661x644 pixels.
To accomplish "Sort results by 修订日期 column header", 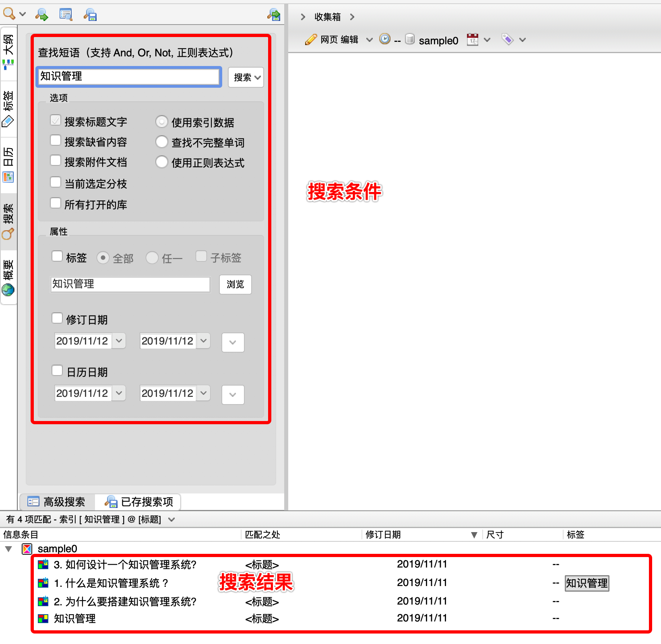I will [383, 535].
